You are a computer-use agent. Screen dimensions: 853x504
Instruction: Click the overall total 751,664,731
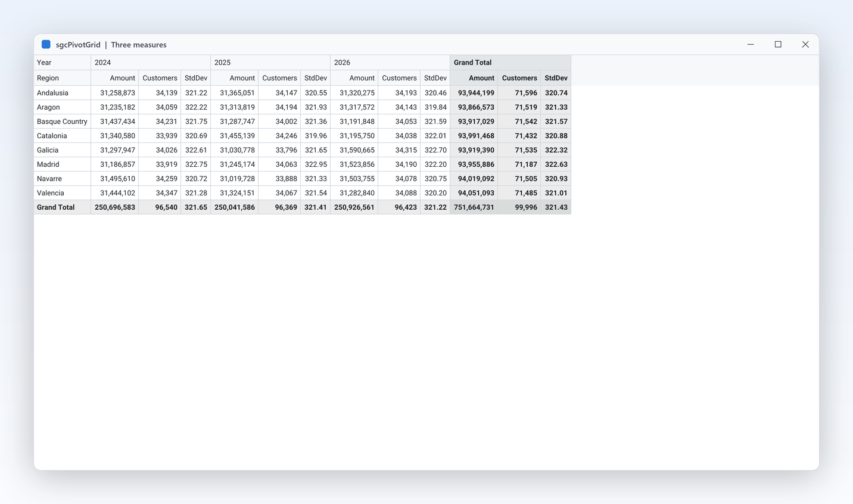tap(474, 207)
